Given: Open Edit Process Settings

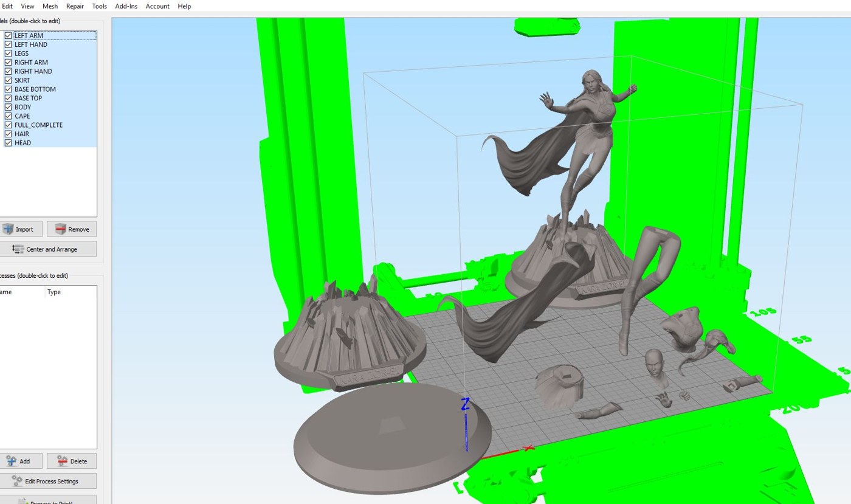Looking at the screenshot, I should (x=47, y=481).
